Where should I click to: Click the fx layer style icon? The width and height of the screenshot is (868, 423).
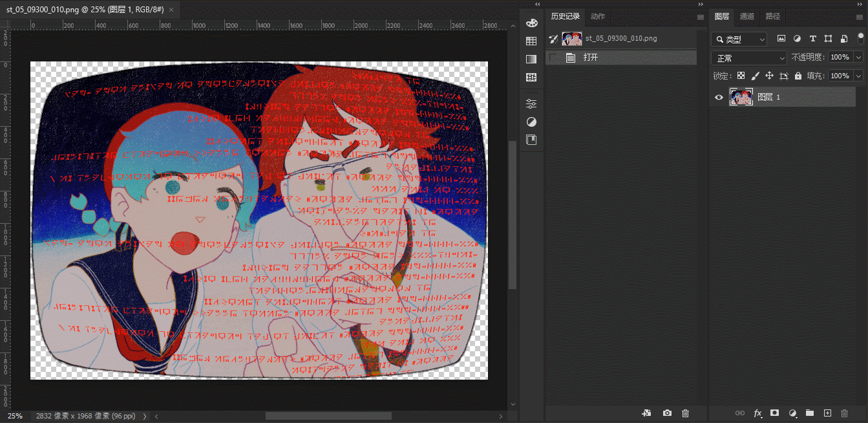point(757,413)
